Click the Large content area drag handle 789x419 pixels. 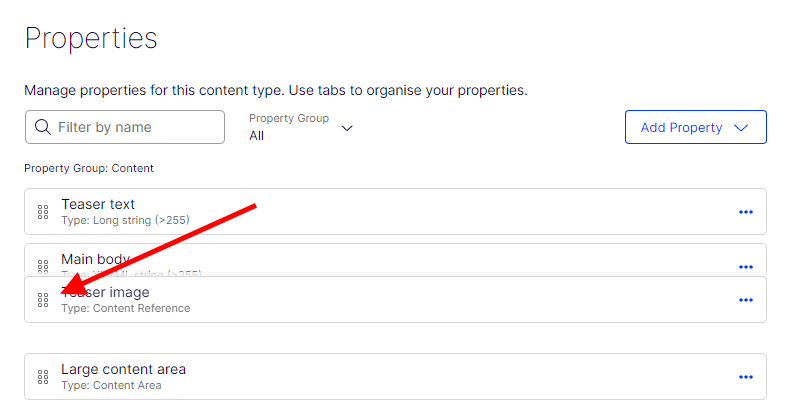(43, 377)
